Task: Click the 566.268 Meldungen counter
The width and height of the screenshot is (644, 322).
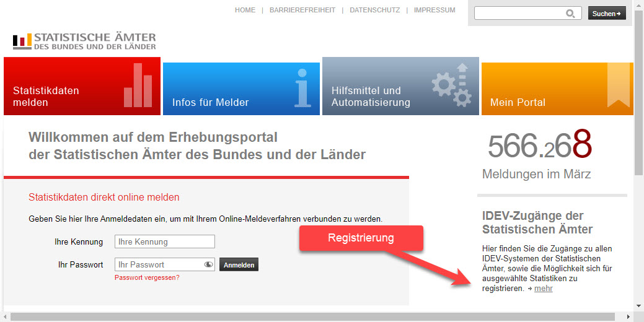Action: pyautogui.click(x=540, y=145)
